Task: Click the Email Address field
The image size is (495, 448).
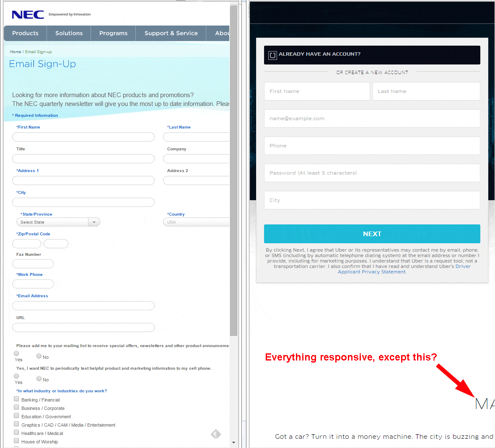Action: (83, 306)
